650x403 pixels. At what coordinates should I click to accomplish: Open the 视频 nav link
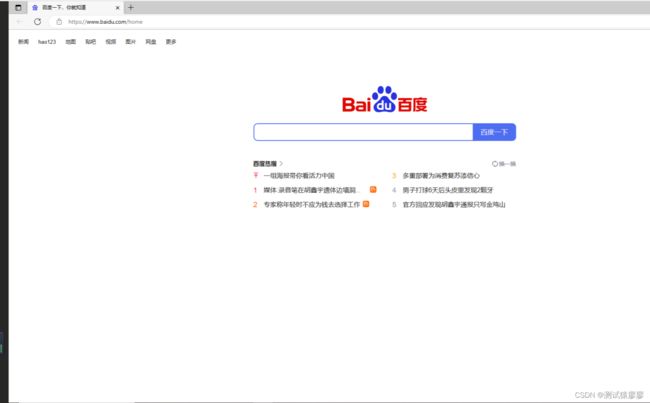(111, 41)
